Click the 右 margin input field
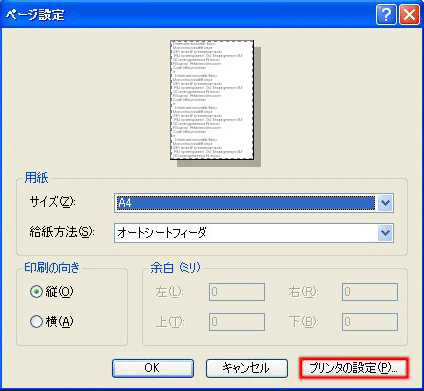424x391 pixels. pos(370,292)
